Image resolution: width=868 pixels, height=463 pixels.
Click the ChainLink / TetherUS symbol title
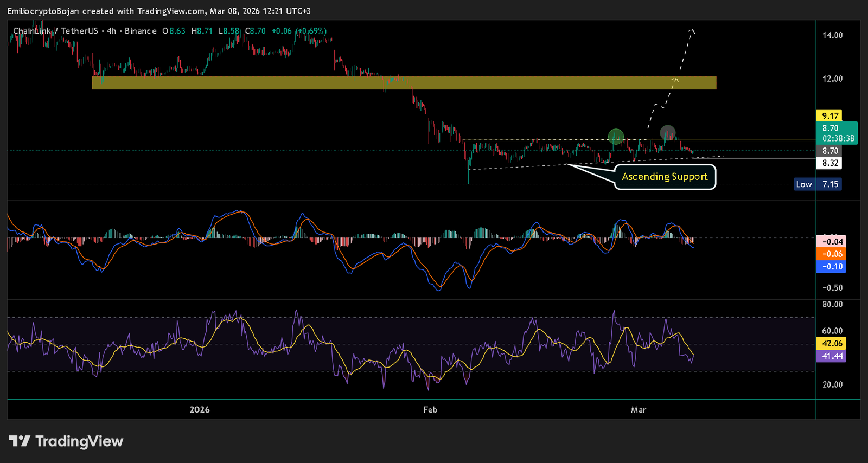coord(55,31)
